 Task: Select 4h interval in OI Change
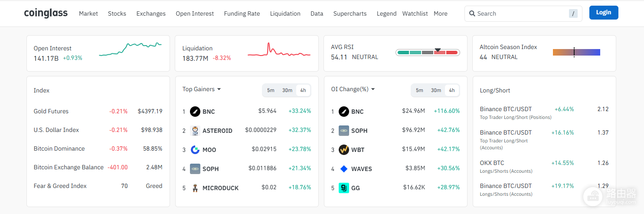coord(452,90)
